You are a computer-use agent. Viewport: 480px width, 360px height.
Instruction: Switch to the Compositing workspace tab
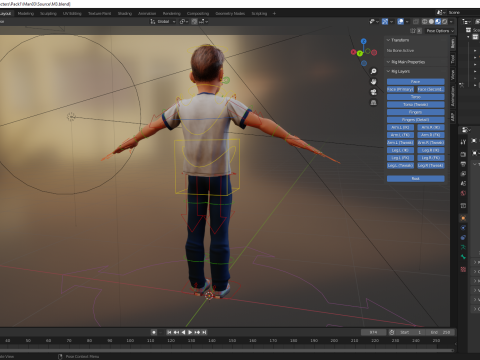[198, 14]
